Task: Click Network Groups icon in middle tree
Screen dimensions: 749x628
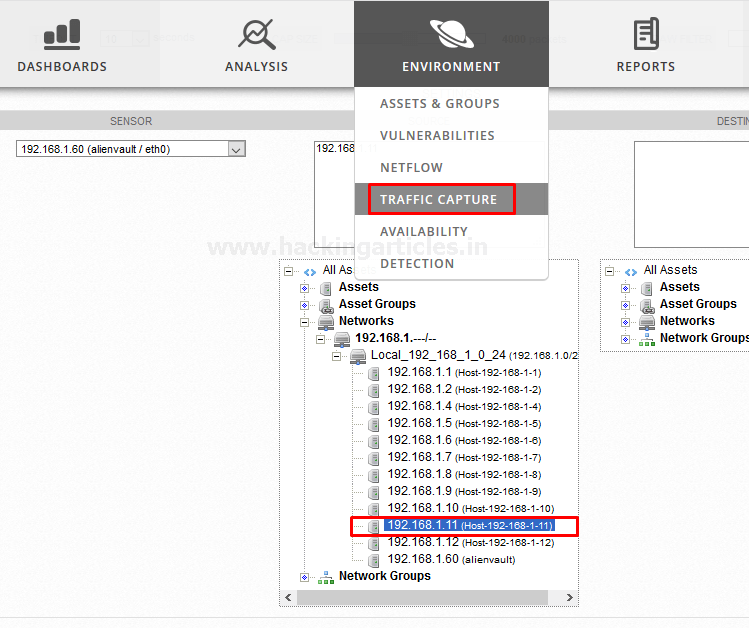Action: pos(326,577)
